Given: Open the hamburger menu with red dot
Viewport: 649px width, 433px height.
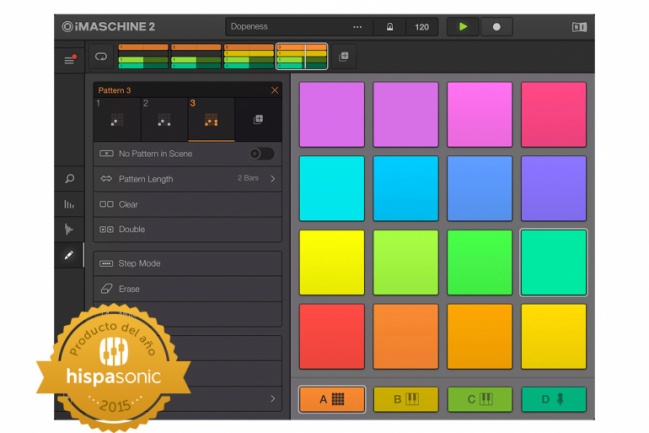Looking at the screenshot, I should click(70, 60).
